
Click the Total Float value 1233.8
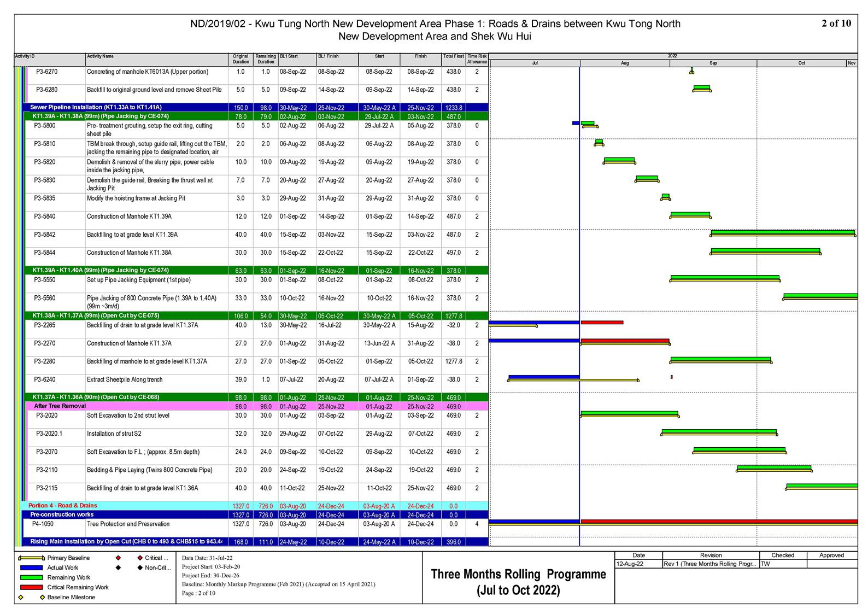tap(454, 108)
